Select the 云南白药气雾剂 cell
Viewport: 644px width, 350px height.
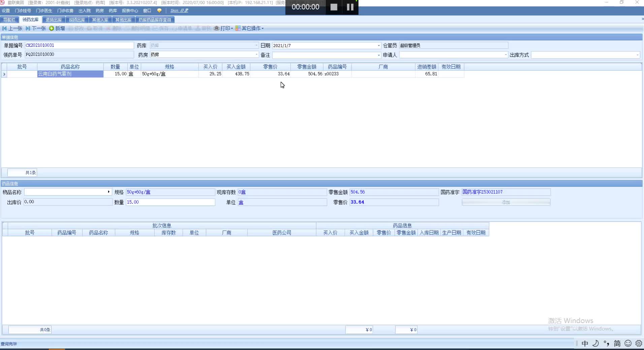coord(70,74)
